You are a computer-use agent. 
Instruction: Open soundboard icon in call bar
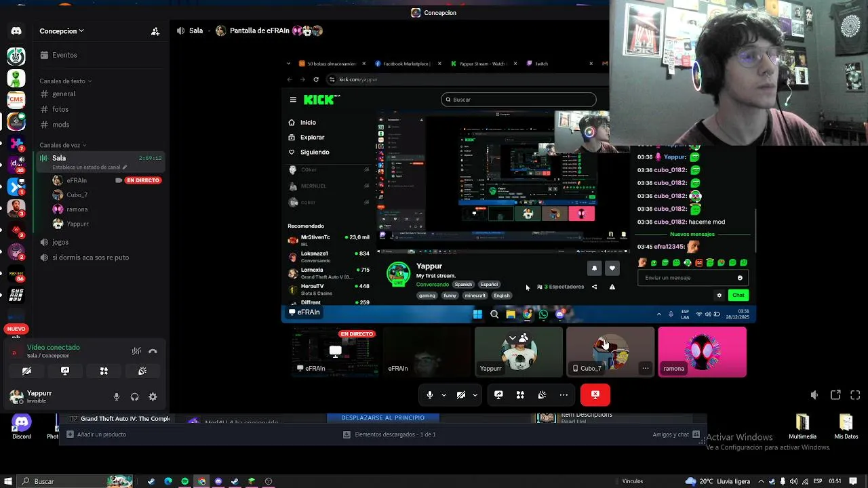click(x=542, y=395)
